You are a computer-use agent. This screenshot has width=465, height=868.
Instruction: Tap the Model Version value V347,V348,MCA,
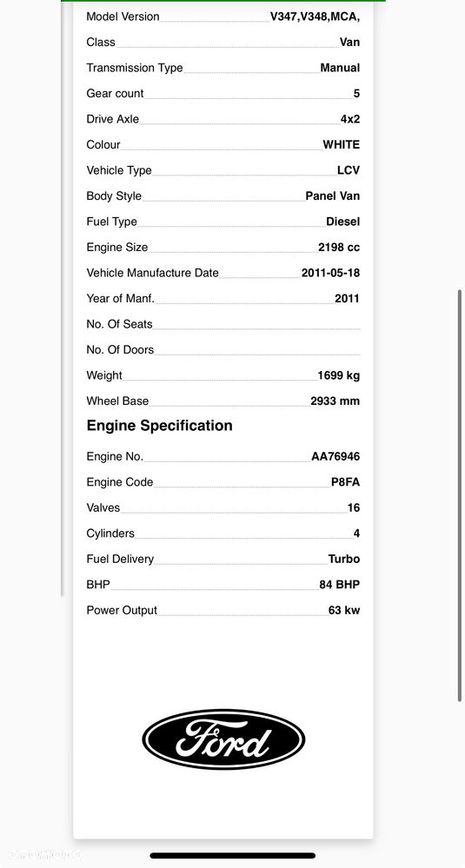point(315,17)
